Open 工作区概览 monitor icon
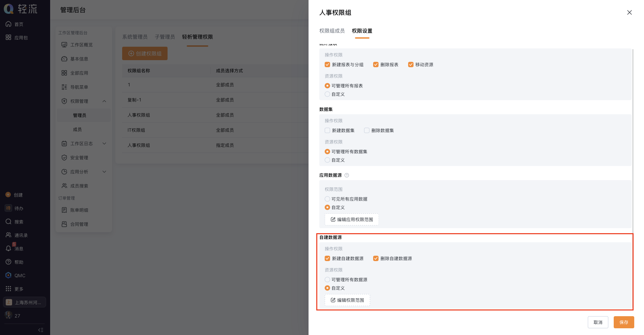Viewport: 644px width, 335px height. (x=64, y=45)
